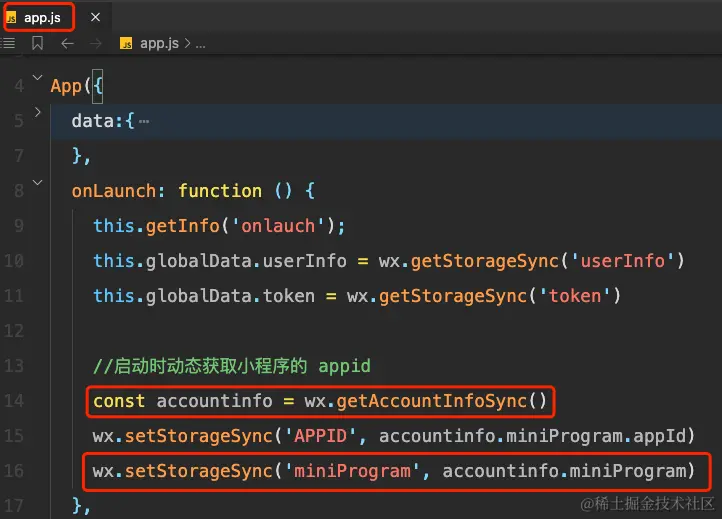Screen dimensions: 722x519
Task: Open the breadcrumb ellipsis segment
Action: pyautogui.click(x=200, y=45)
